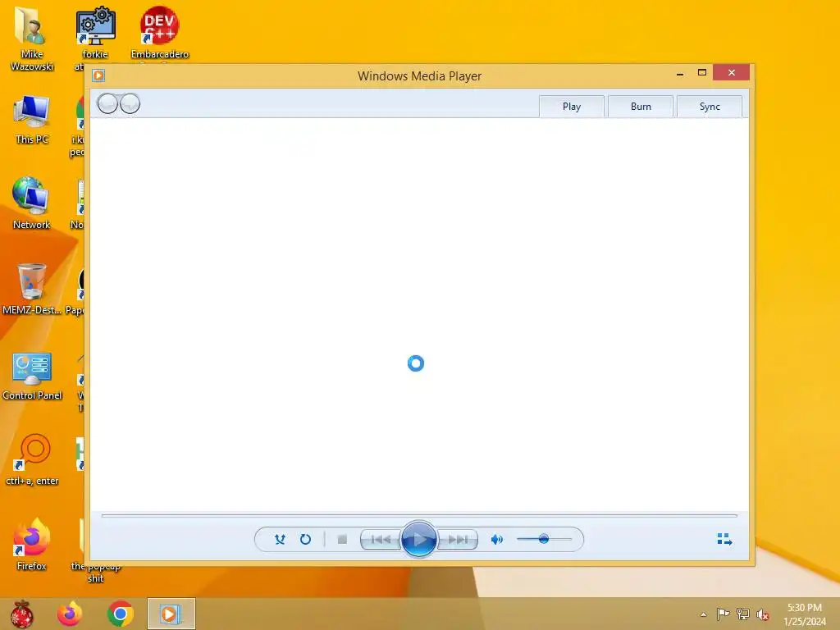
Task: Switch to Now Playing view icon
Action: point(724,539)
